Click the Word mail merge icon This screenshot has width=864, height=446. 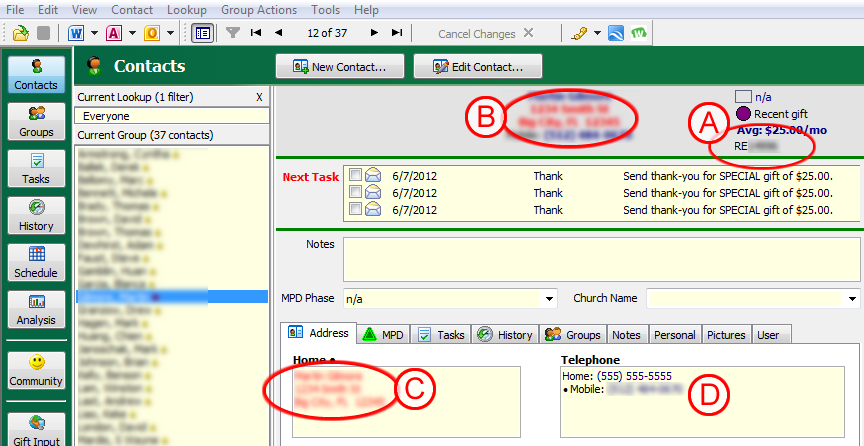pyautogui.click(x=77, y=33)
